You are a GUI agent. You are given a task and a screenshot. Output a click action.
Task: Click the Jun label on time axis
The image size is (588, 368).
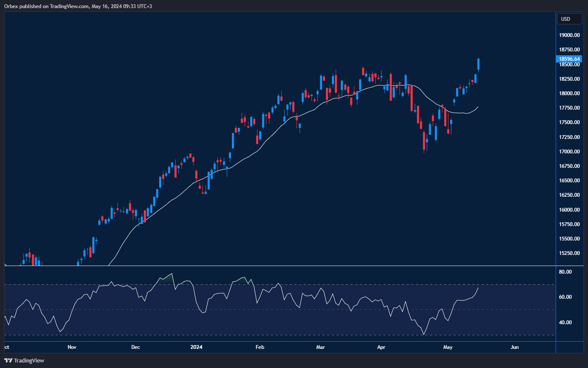coord(514,347)
